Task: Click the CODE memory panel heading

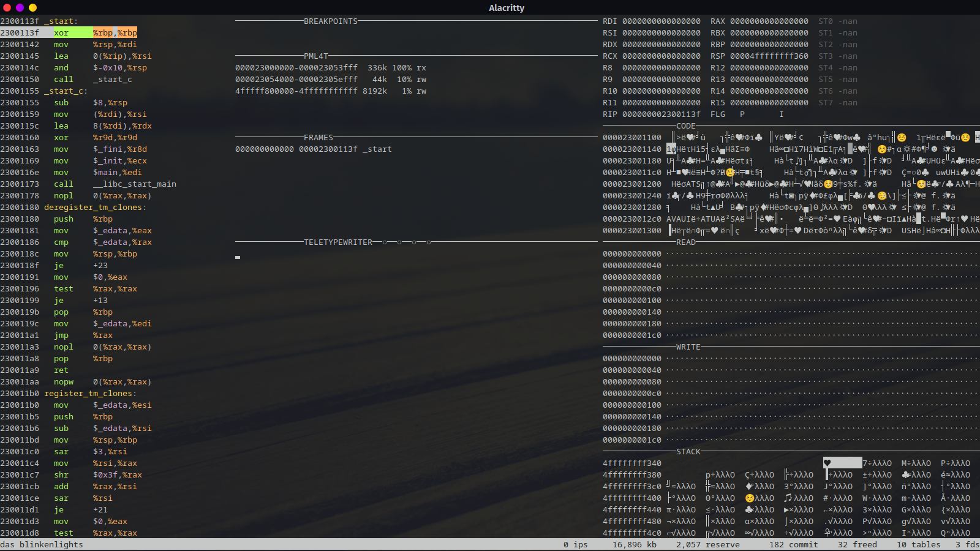Action: point(686,126)
